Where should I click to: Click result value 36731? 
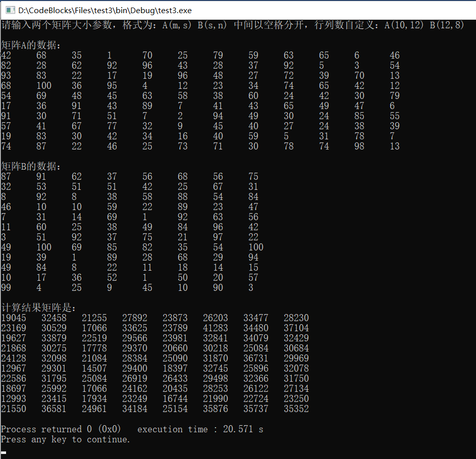pos(255,359)
